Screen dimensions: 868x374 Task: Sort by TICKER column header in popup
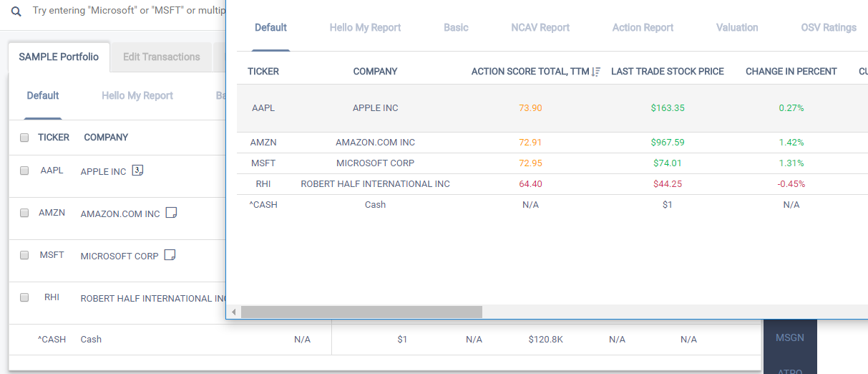coord(263,72)
